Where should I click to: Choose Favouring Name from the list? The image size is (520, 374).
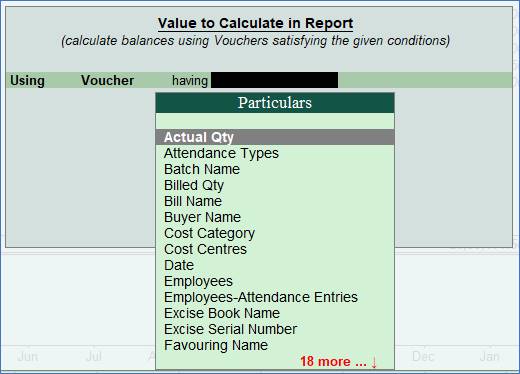pos(216,345)
